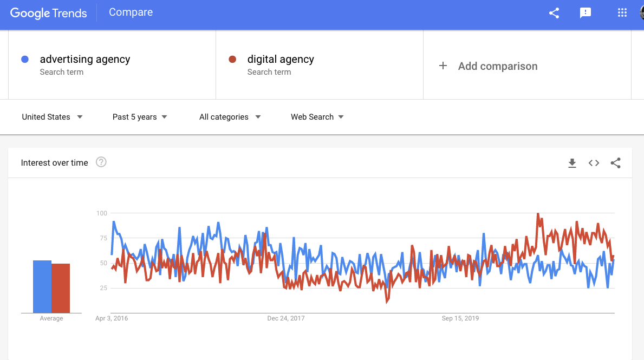Expand the United States region dropdown
Viewport: 644px width, 360px height.
click(x=52, y=117)
